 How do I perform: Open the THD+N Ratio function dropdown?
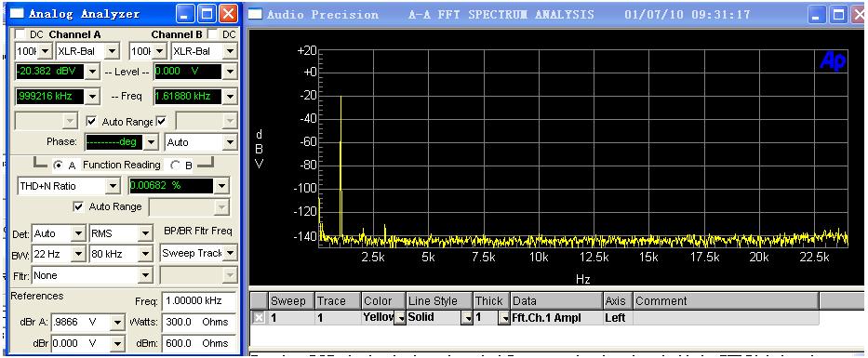pos(113,186)
